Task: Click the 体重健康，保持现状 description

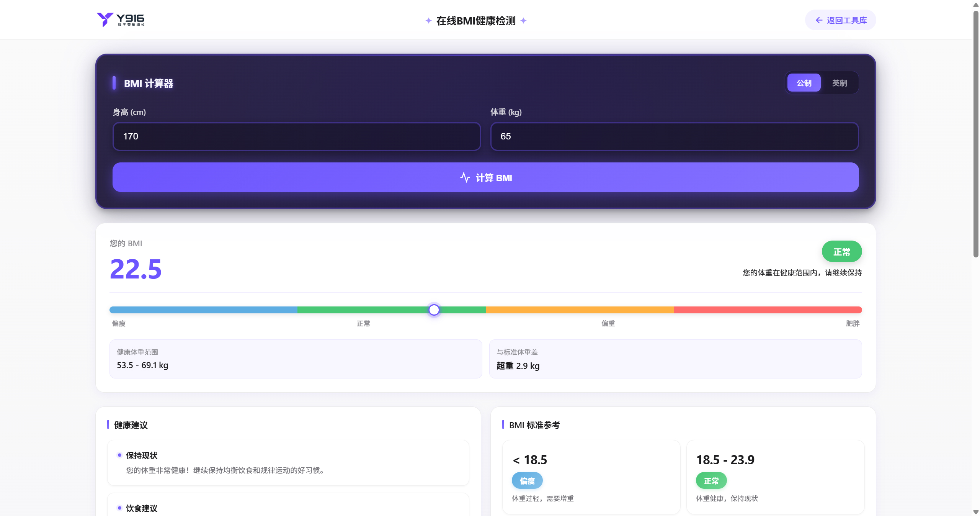Action: (727, 498)
